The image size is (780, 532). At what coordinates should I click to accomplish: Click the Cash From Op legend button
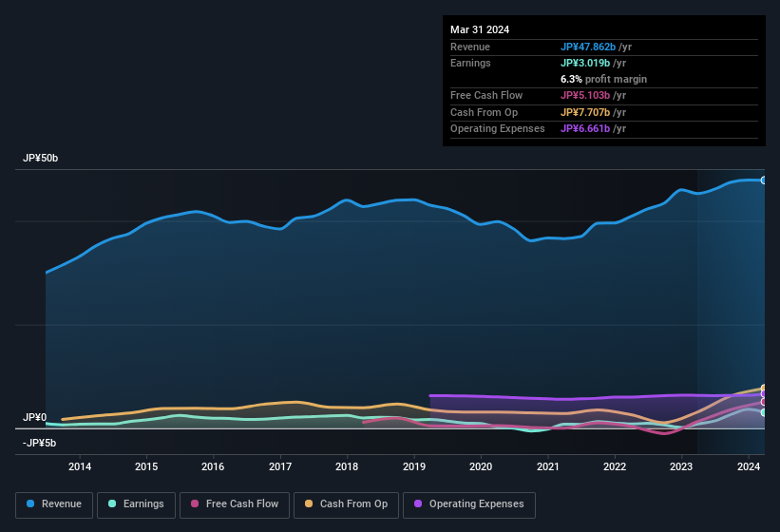coord(346,504)
